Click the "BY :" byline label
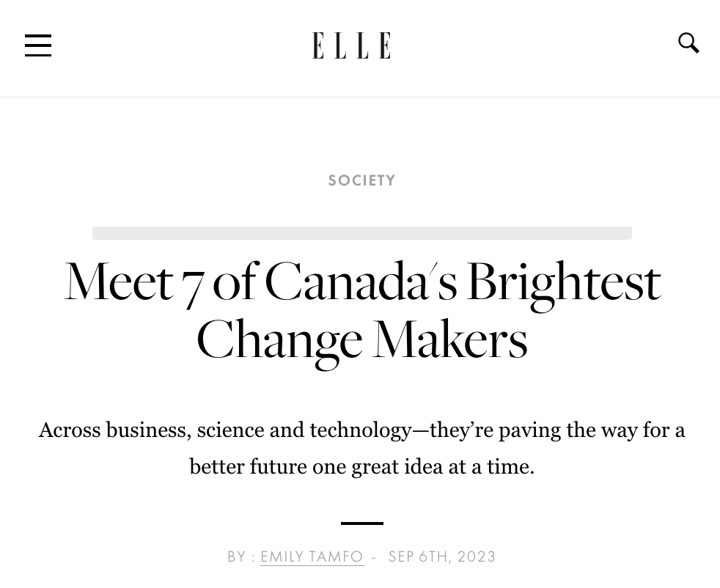Image resolution: width=720 pixels, height=588 pixels. click(241, 556)
